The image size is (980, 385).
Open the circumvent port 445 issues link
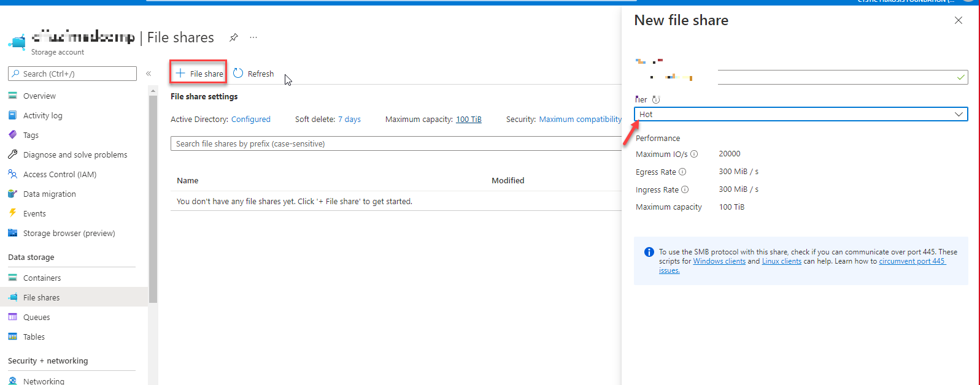(x=912, y=261)
